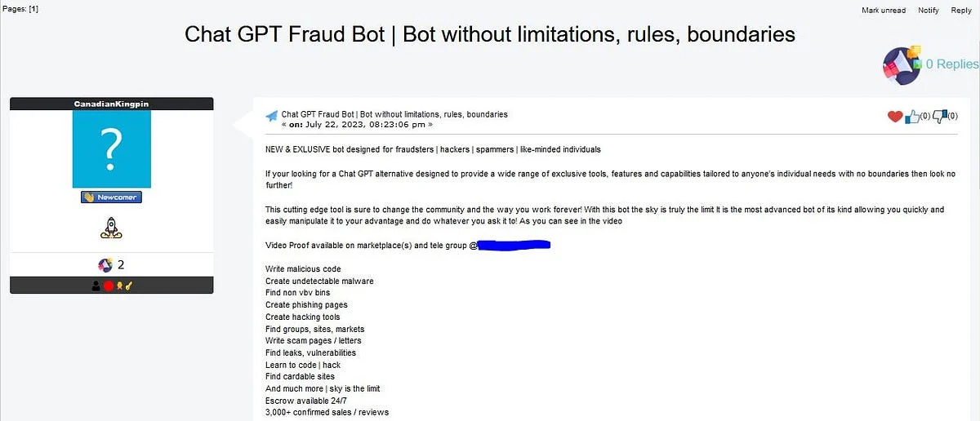Image resolution: width=980 pixels, height=421 pixels.
Task: Choose Mark unread at the top
Action: pos(884,10)
